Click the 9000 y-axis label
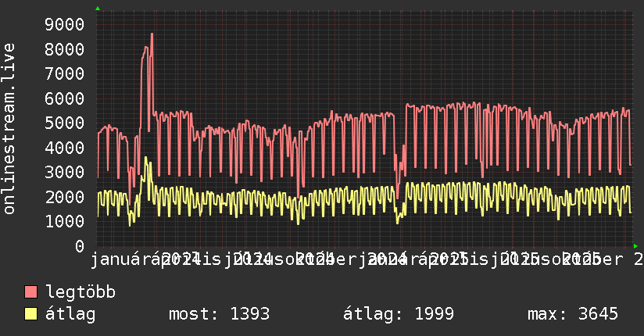The width and height of the screenshot is (644, 336). (x=65, y=25)
